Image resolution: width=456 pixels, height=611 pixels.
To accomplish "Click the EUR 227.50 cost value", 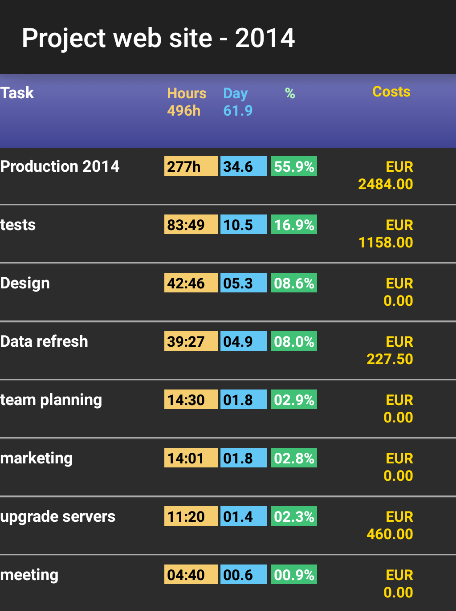I will click(390, 350).
